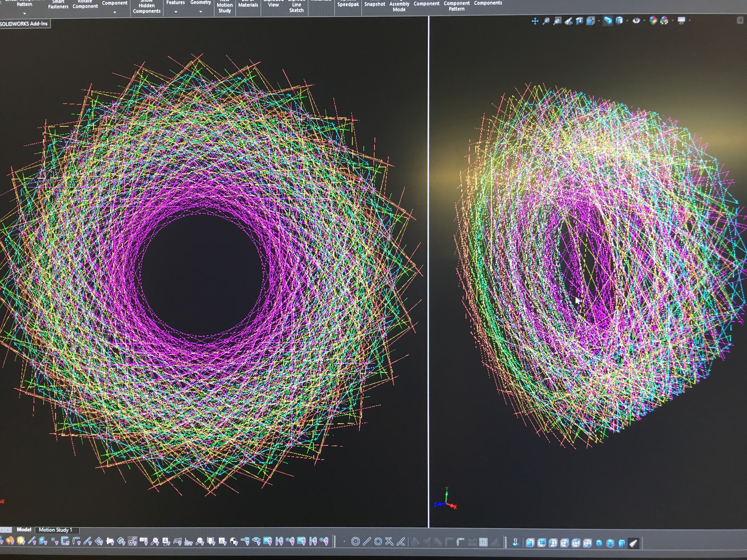Expand Features dropdown arrow in ribbon
Screen dimensions: 747x560
pos(176,12)
